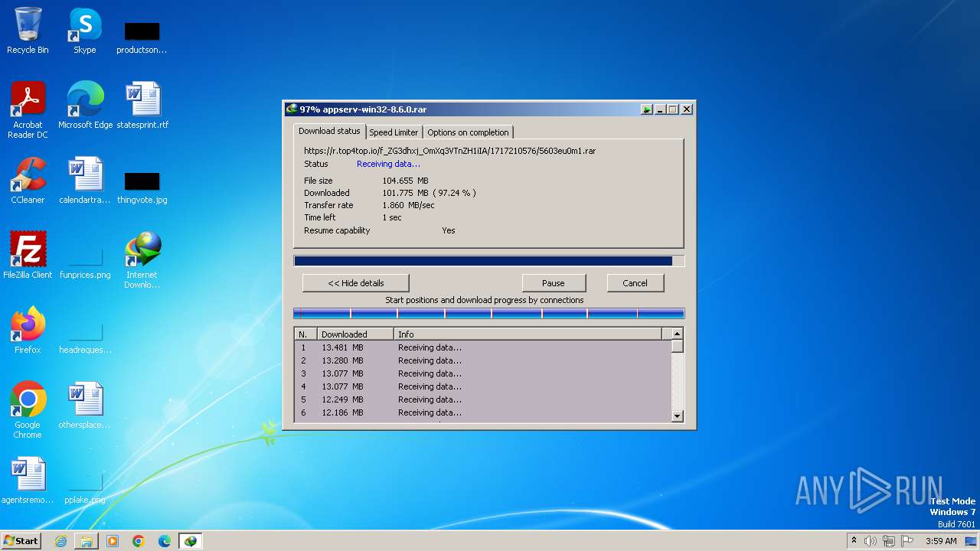Click the download URL text
This screenshot has height=551, width=980.
tap(449, 151)
